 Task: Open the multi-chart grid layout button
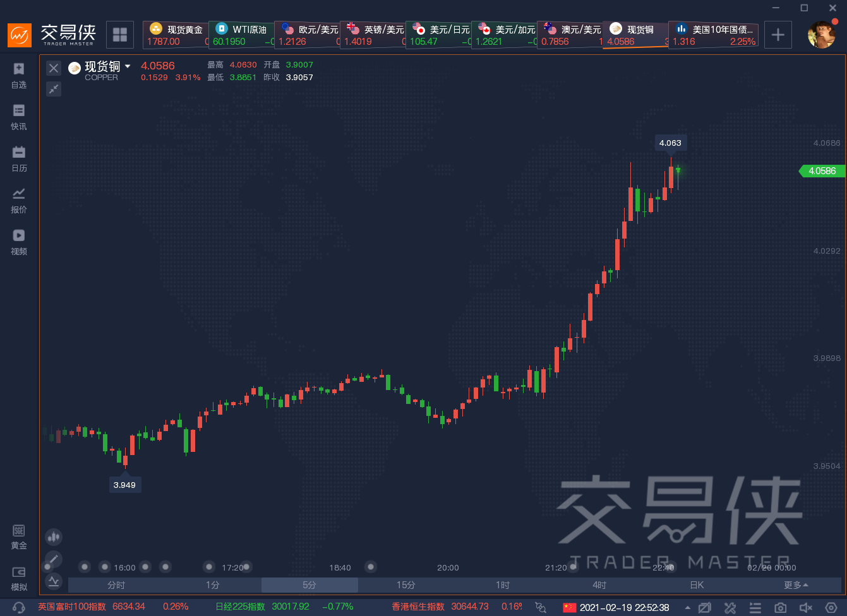(x=120, y=35)
